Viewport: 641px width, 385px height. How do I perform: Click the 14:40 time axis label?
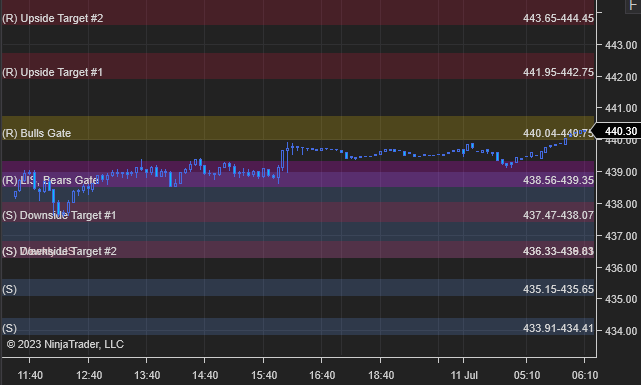pos(205,375)
